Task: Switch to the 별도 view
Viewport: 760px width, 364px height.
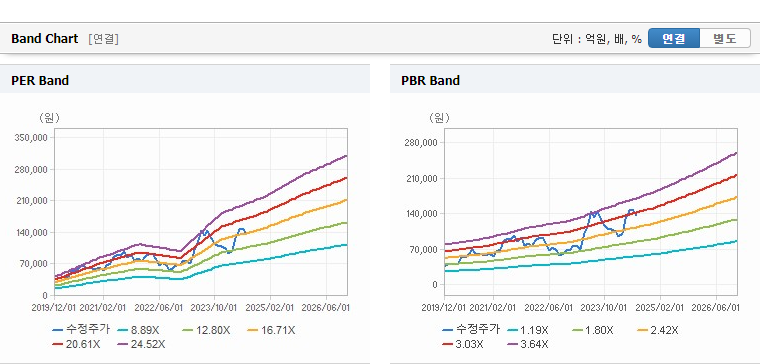Action: [725, 38]
